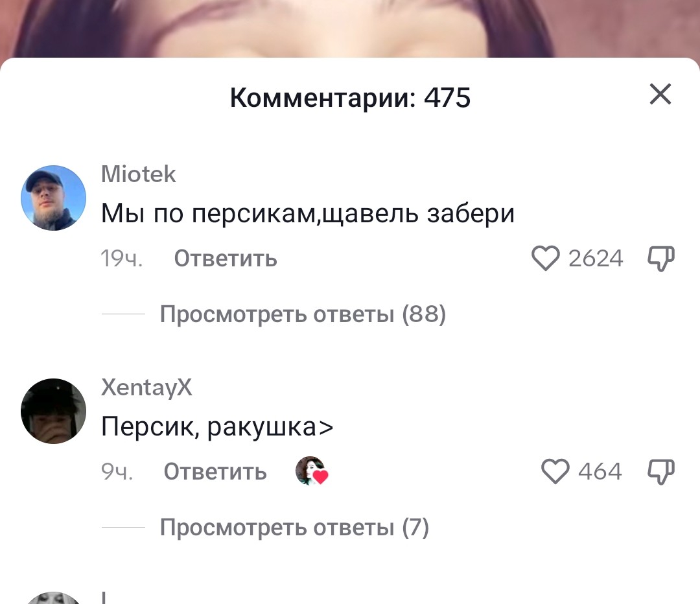This screenshot has width=700, height=604.
Task: Open partially visible third commenter's avatar
Action: coord(54,598)
